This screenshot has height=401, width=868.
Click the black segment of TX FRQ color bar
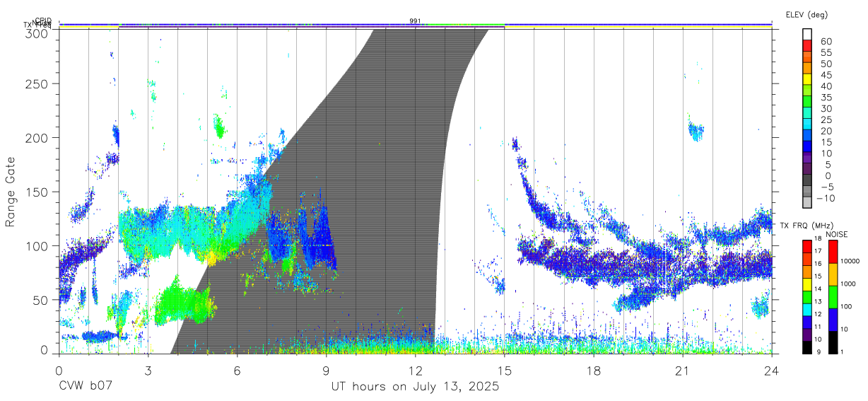[x=807, y=347]
